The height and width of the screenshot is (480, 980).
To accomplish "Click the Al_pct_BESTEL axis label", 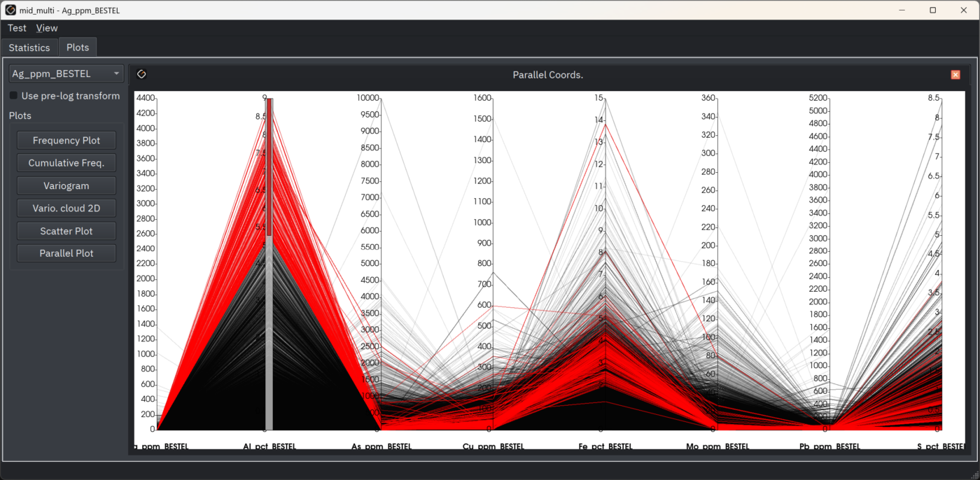I will pos(269,446).
